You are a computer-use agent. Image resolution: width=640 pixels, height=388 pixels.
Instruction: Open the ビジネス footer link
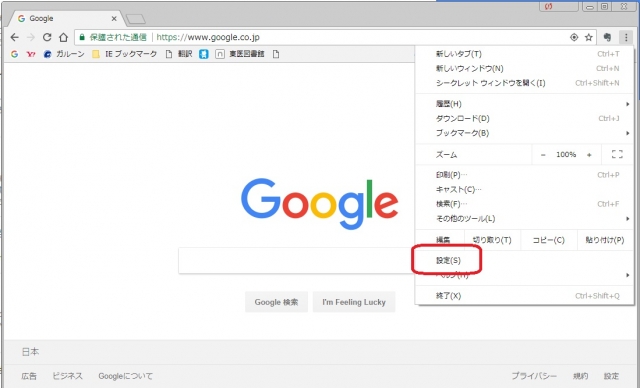[67, 376]
